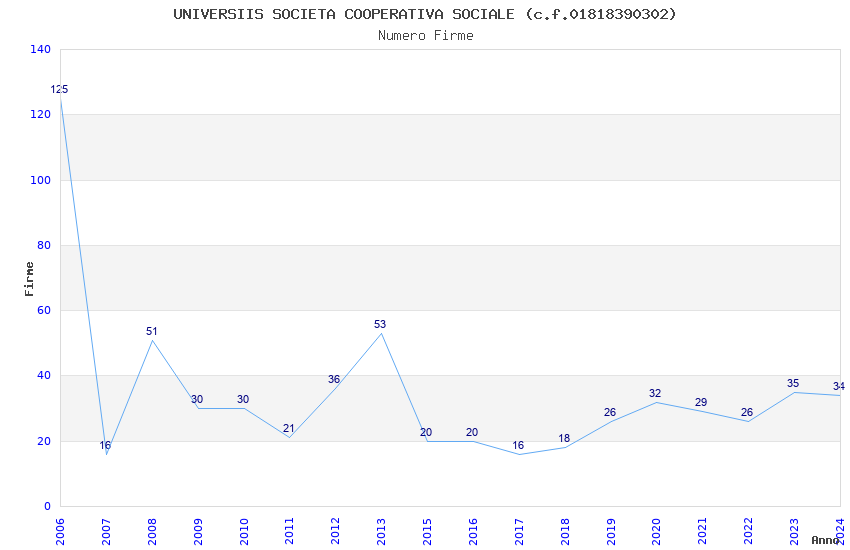
Task: Pick the data label 125 for 2006
Action: pos(59,89)
